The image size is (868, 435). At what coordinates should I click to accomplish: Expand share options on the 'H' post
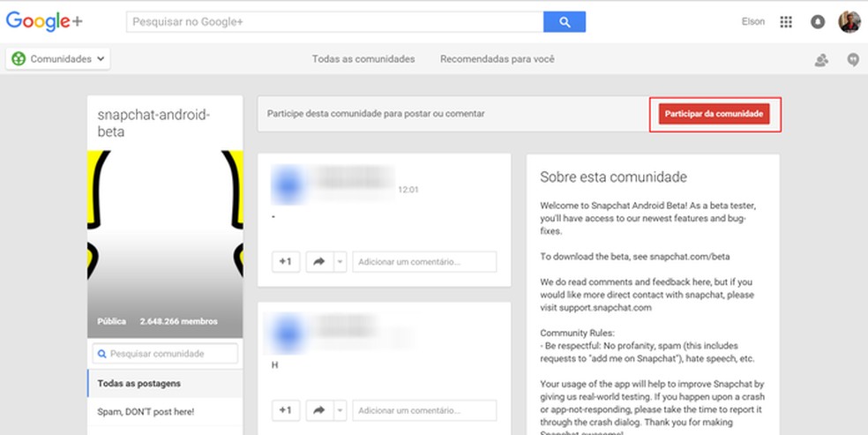coord(340,410)
